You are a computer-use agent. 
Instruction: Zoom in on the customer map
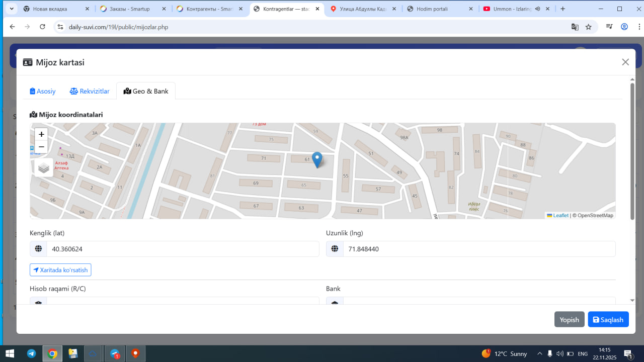(x=41, y=134)
